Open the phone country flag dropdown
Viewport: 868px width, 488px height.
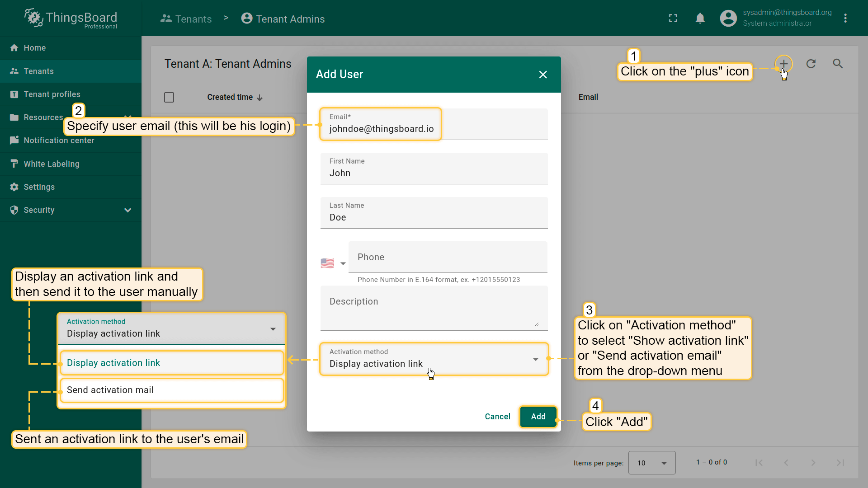click(x=333, y=263)
